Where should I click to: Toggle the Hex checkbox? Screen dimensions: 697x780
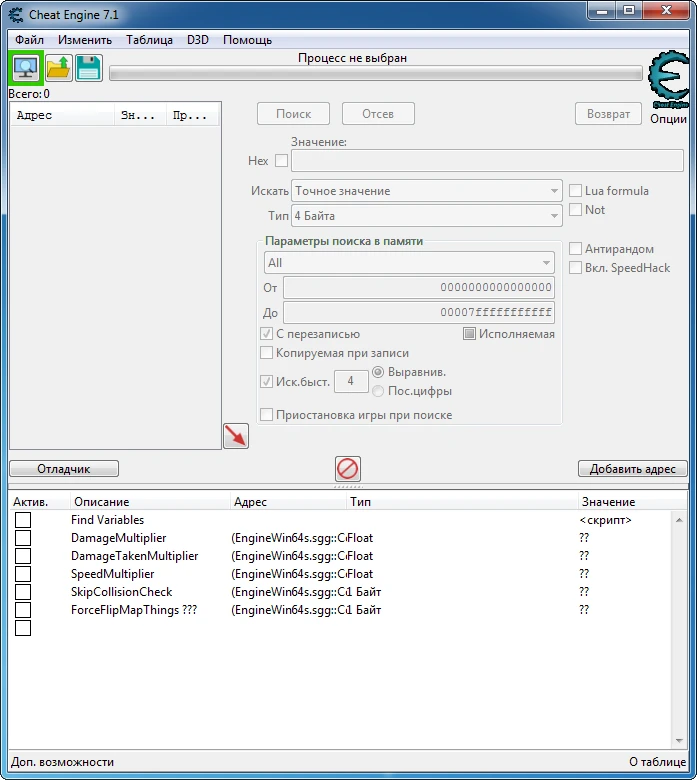point(282,161)
